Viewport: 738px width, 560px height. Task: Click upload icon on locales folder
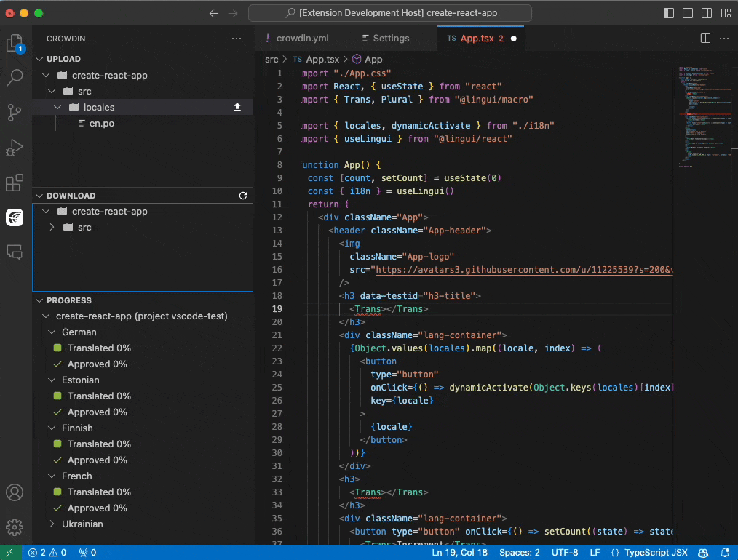237,107
